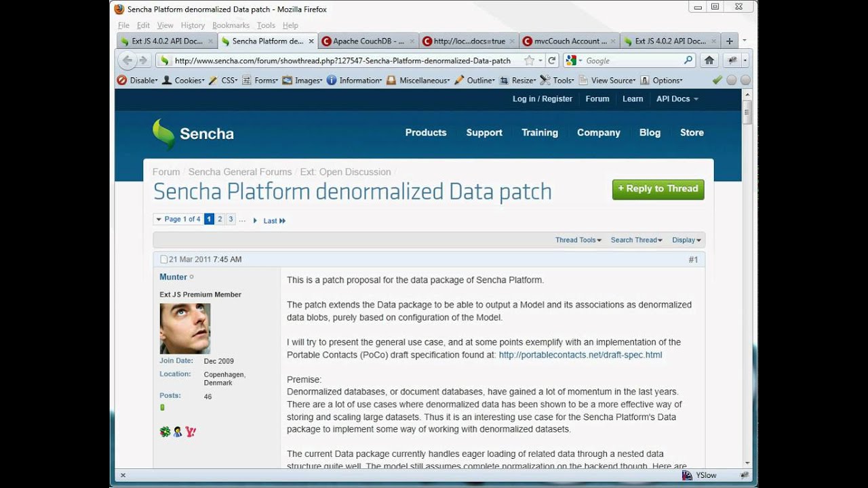Open the Firefox home page icon
The height and width of the screenshot is (488, 868).
[709, 60]
